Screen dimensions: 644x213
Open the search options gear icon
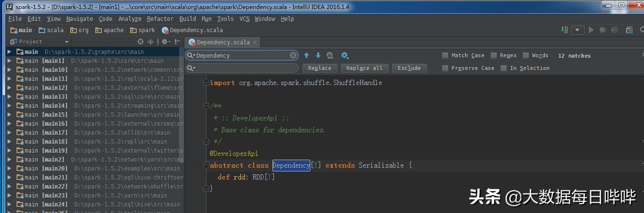point(345,55)
